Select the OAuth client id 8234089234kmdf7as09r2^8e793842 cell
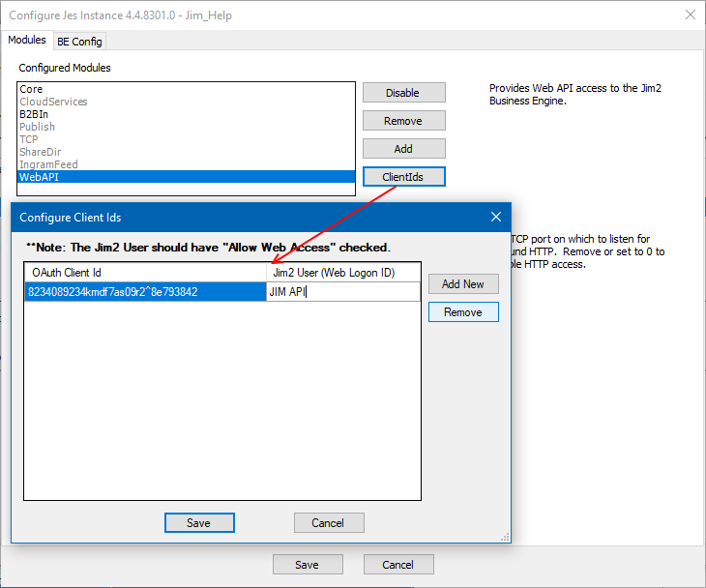The height and width of the screenshot is (588, 706). tap(145, 292)
